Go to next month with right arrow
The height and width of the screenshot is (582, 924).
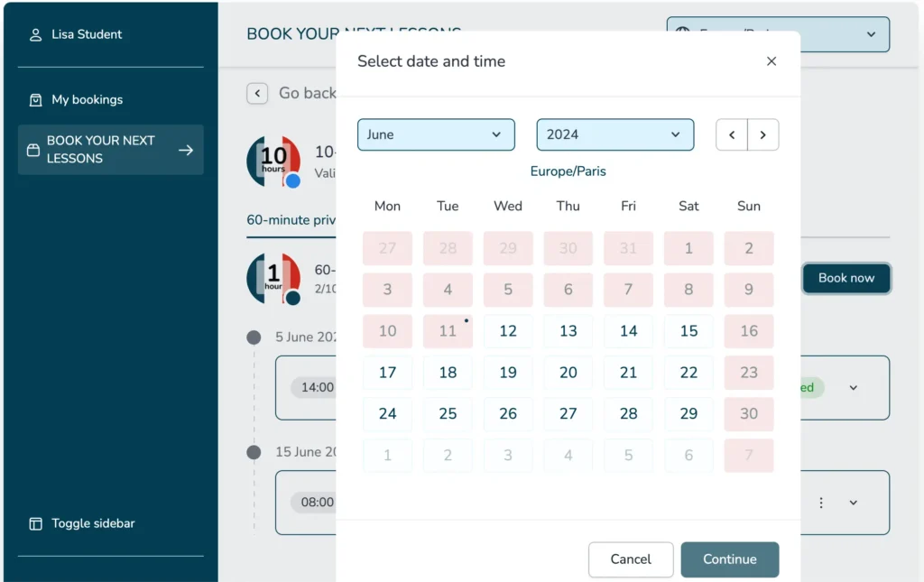click(x=763, y=135)
